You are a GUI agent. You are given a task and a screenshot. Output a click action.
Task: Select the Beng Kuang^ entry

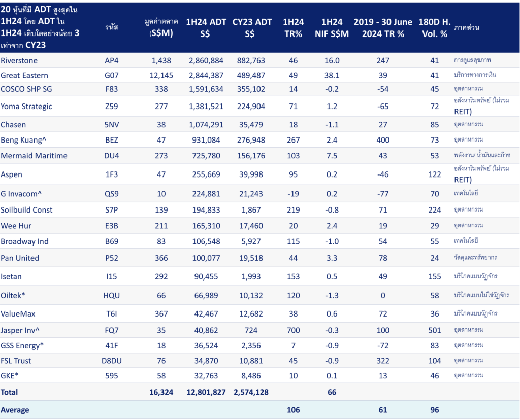(23, 140)
